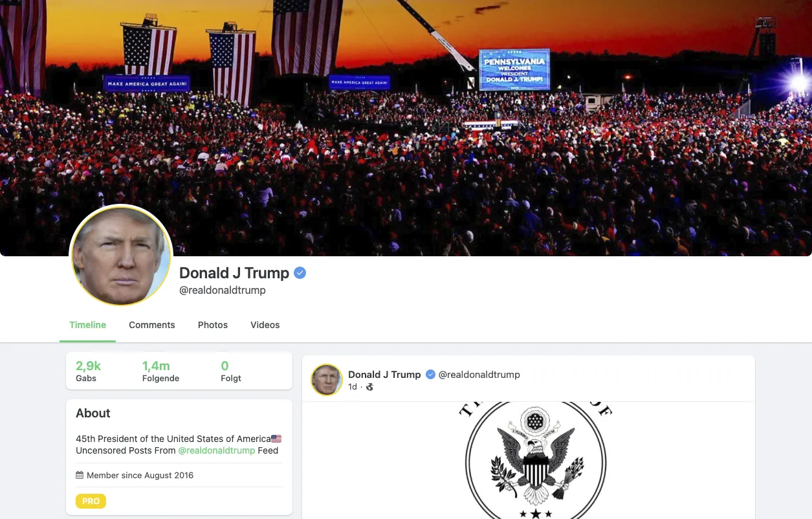Image resolution: width=812 pixels, height=519 pixels.
Task: Click the large profile avatar photo
Action: [121, 256]
